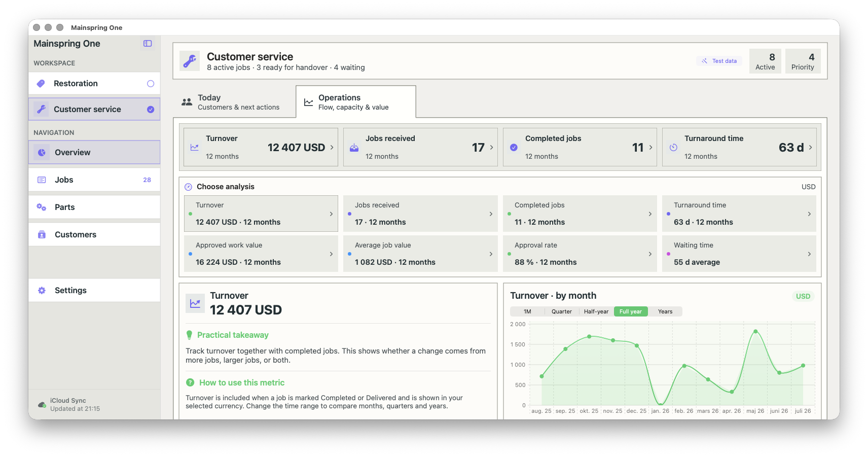Select Jobs received analysis card
The image size is (868, 457).
click(x=420, y=214)
